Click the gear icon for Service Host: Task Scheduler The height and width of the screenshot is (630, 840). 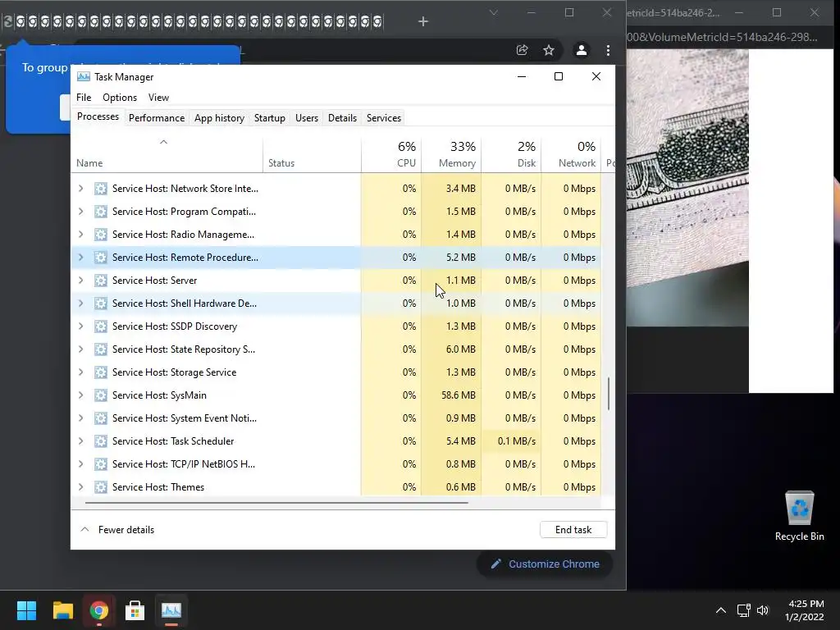101,441
